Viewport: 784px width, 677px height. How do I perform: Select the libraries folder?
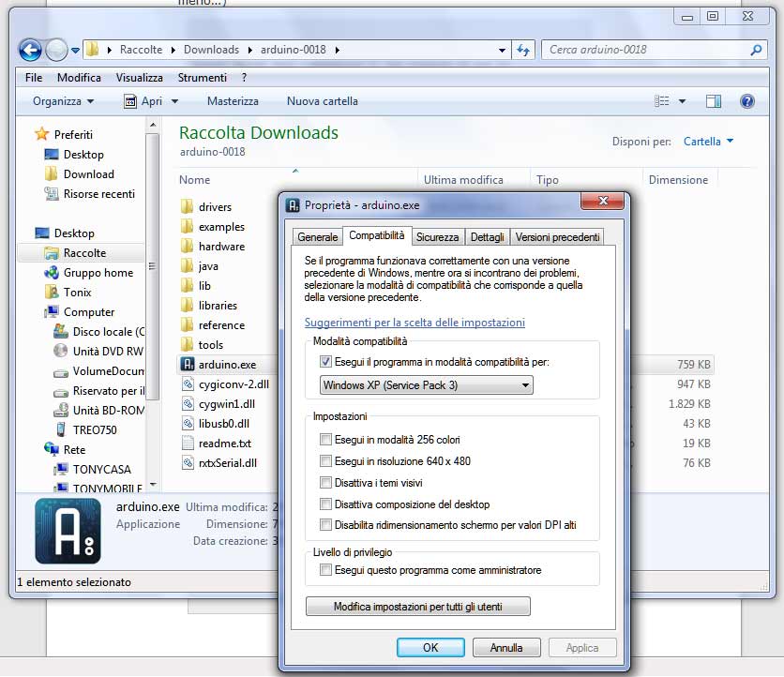(x=208, y=305)
